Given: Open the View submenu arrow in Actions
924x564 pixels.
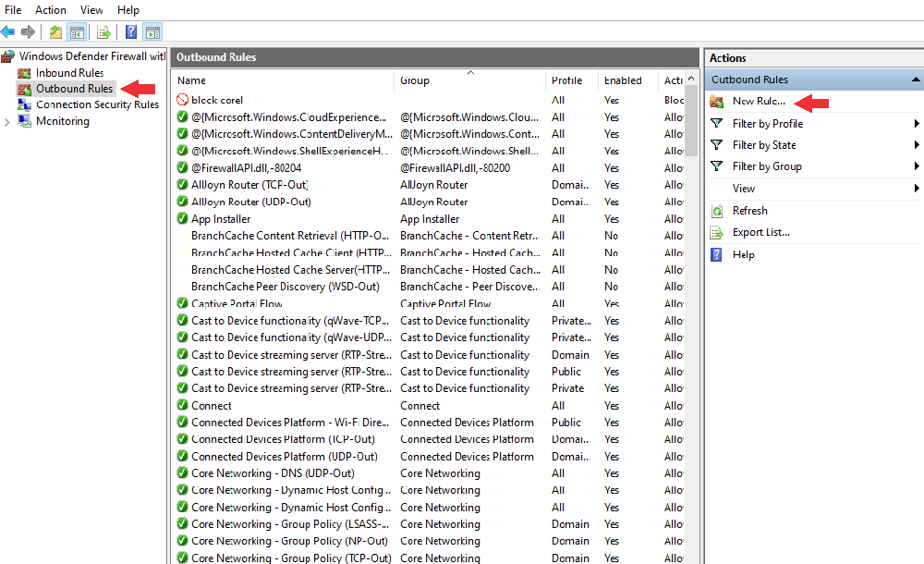Looking at the screenshot, I should tap(917, 189).
